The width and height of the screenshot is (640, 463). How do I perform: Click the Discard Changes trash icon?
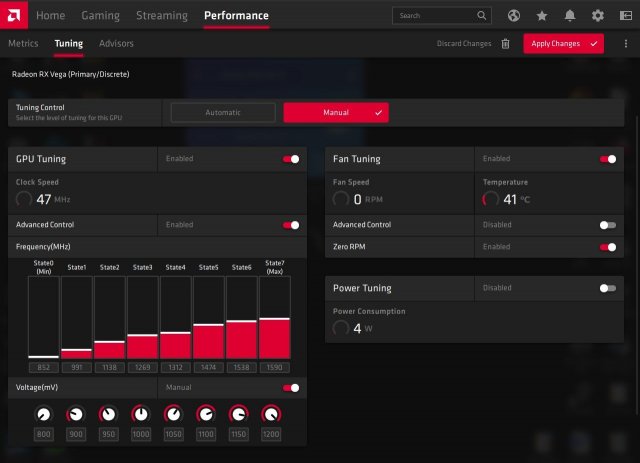505,44
